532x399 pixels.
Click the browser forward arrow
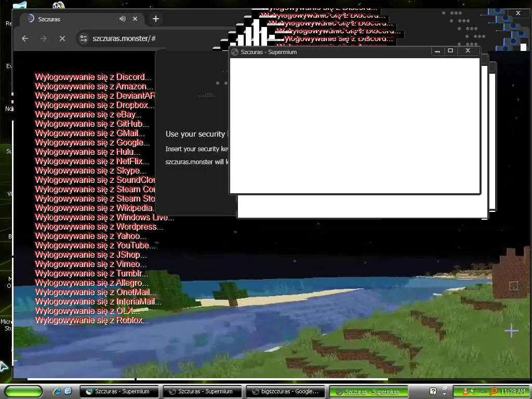pyautogui.click(x=44, y=38)
